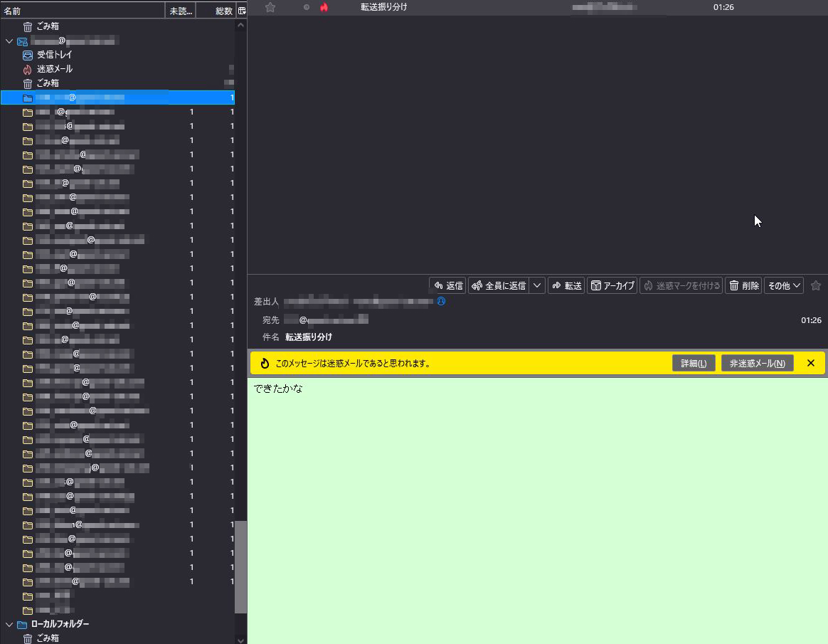Open the 迷惑メール junk folder

coord(54,69)
